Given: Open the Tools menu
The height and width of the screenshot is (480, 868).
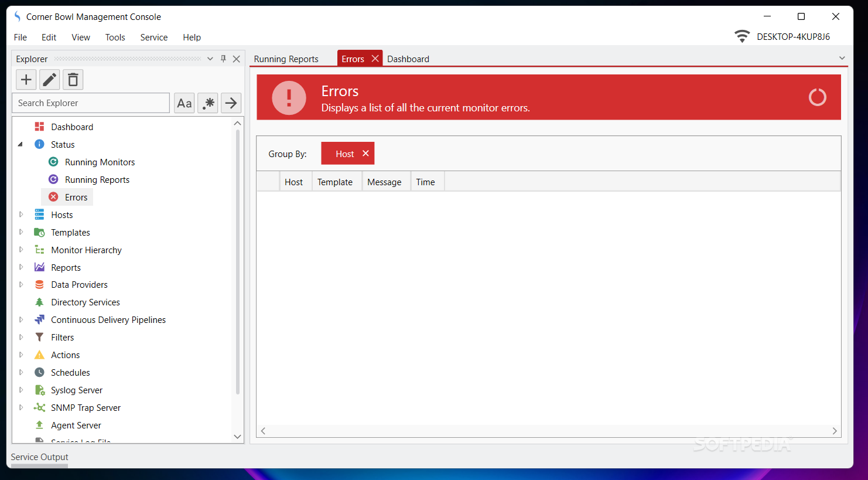Looking at the screenshot, I should [x=115, y=37].
